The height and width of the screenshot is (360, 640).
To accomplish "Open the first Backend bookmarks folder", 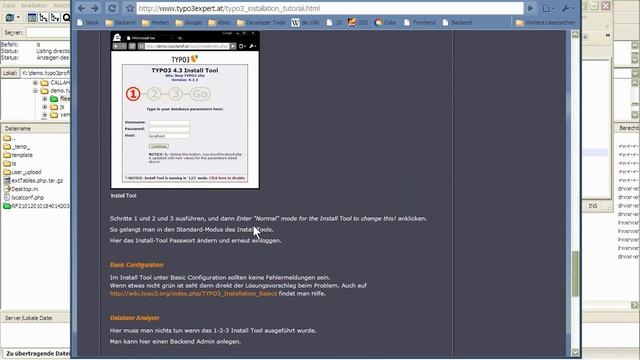I will tap(120, 22).
